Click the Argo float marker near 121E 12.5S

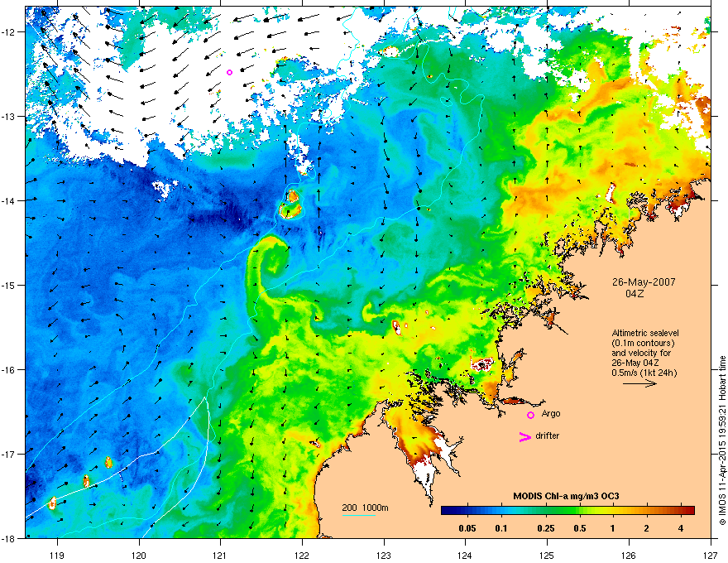[x=229, y=73]
